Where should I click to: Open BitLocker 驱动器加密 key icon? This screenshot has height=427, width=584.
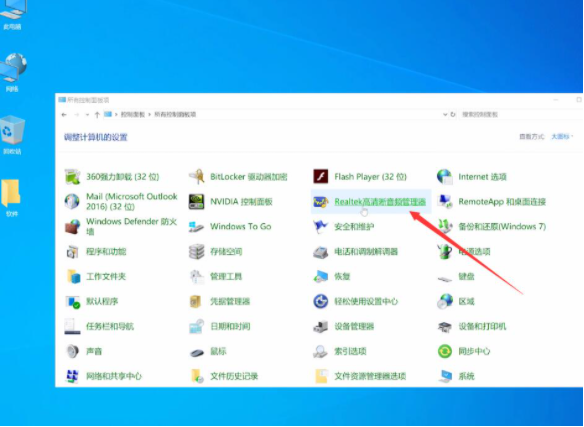tap(196, 177)
